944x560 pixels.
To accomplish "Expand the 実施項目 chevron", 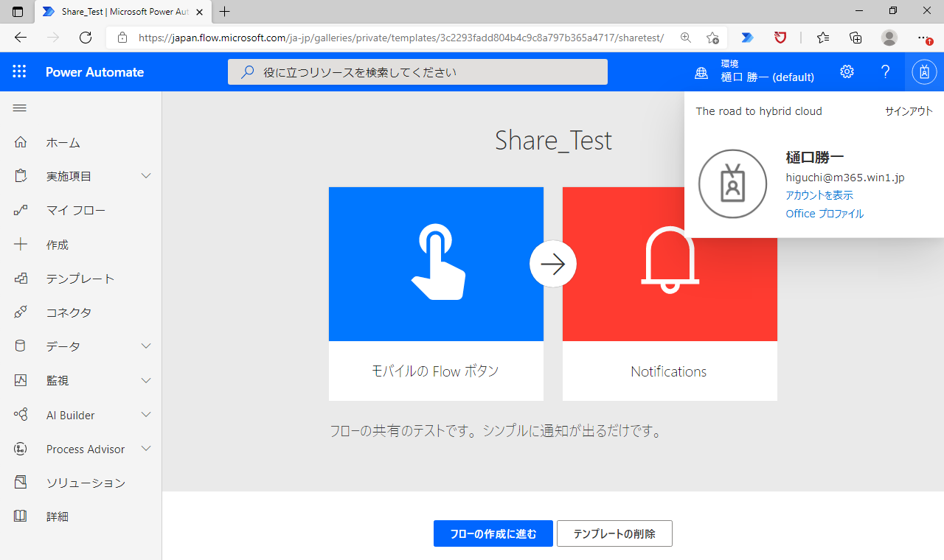I will tap(146, 176).
